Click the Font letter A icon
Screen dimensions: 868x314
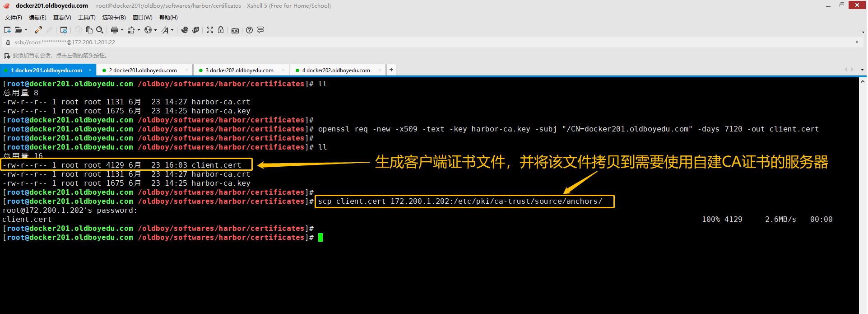pyautogui.click(x=165, y=30)
